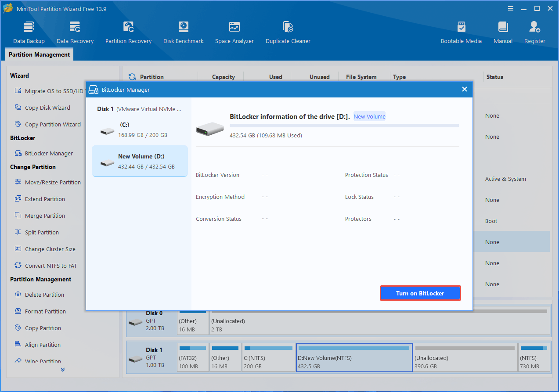Select Disk 0 (Other) 16 MB block
The image size is (559, 392).
[193, 320]
